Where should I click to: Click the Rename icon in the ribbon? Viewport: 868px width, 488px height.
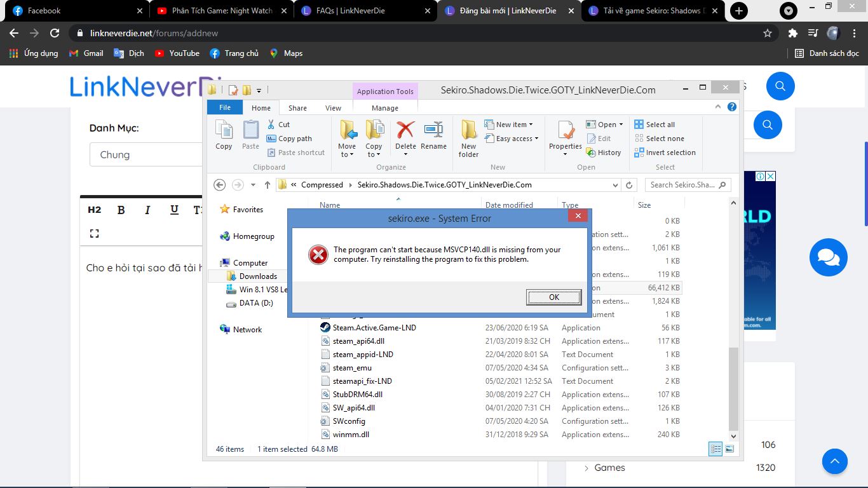[433, 131]
